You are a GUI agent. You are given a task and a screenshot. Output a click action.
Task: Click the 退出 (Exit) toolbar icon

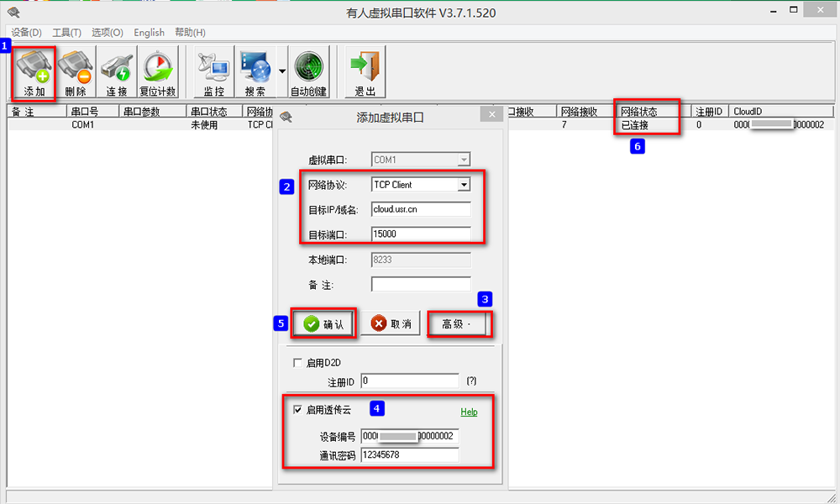(x=365, y=73)
